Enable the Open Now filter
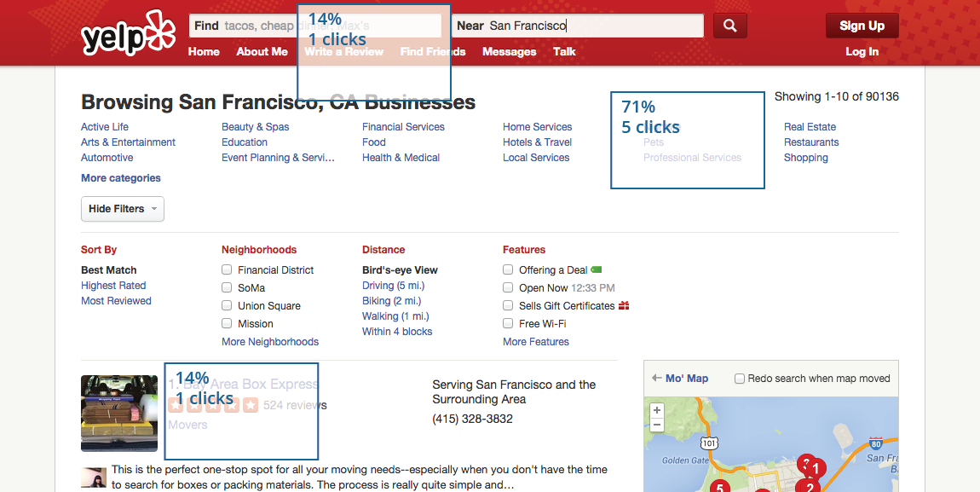The width and height of the screenshot is (980, 492). tap(508, 287)
